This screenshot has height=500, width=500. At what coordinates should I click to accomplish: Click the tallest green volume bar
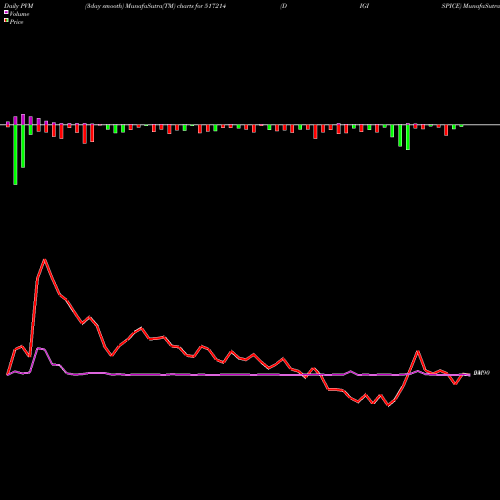[x=15, y=155]
